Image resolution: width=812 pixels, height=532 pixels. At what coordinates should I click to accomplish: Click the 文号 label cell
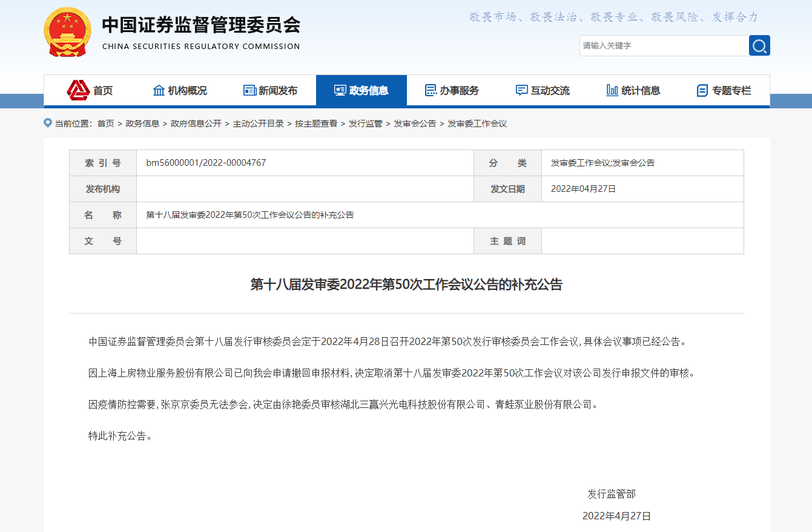coord(103,241)
